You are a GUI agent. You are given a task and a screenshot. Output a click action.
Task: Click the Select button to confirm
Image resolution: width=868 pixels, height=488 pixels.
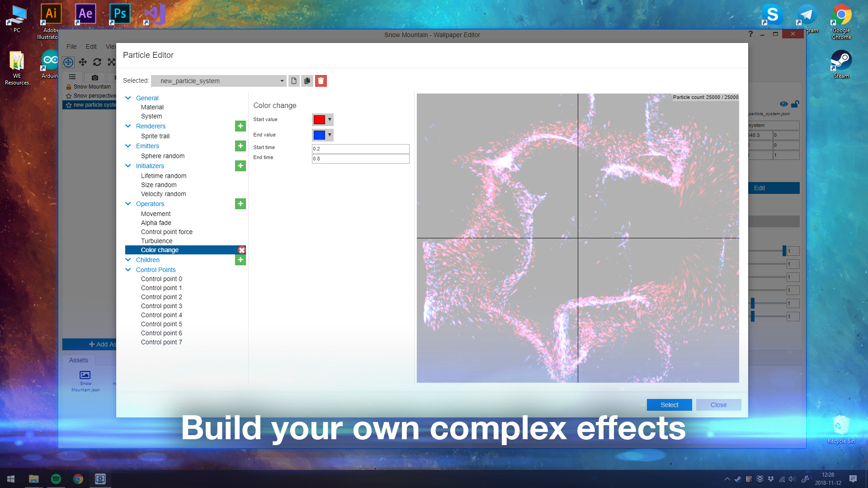[669, 404]
